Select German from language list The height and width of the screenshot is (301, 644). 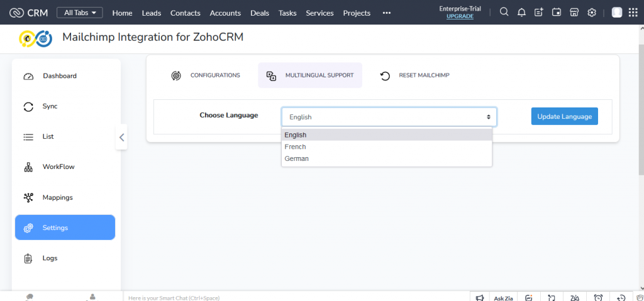(387, 158)
